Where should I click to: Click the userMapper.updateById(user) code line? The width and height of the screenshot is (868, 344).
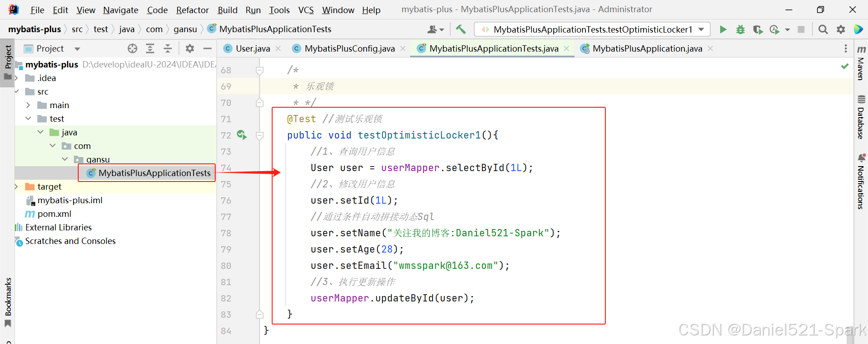[392, 298]
